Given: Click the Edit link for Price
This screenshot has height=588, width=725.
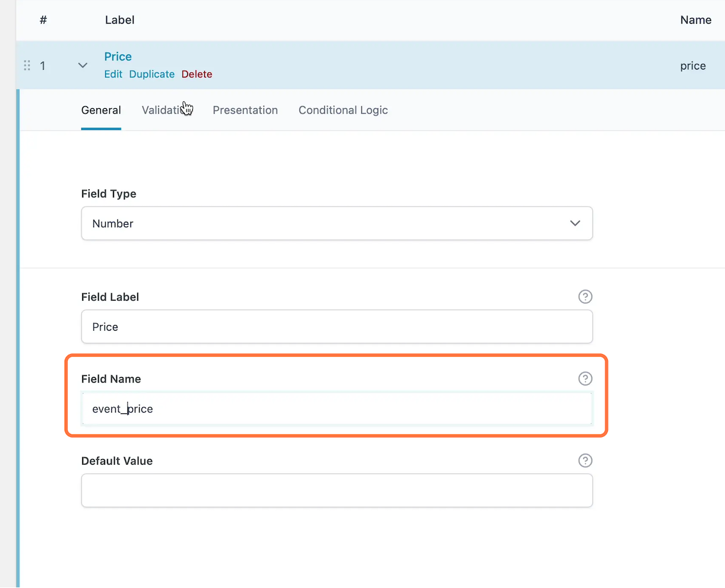Looking at the screenshot, I should coord(113,74).
